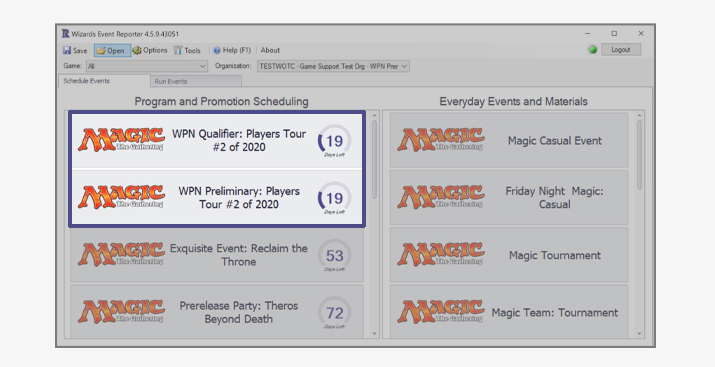
Task: Click the Help question mark icon
Action: click(217, 51)
